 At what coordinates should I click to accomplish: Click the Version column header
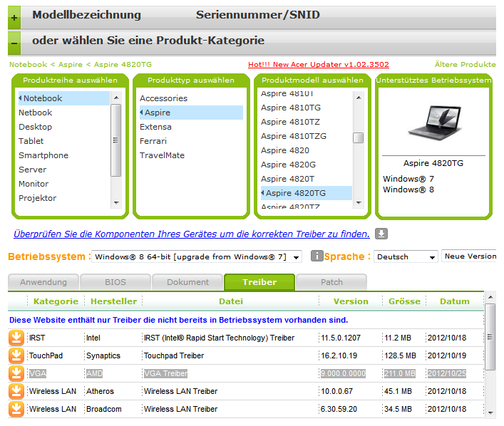tap(351, 301)
